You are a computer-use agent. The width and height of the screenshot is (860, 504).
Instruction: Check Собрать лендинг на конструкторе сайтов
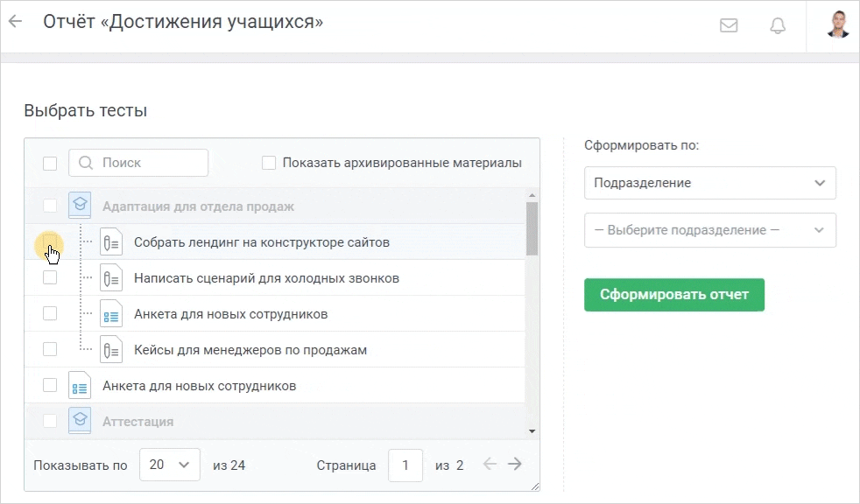coord(50,241)
